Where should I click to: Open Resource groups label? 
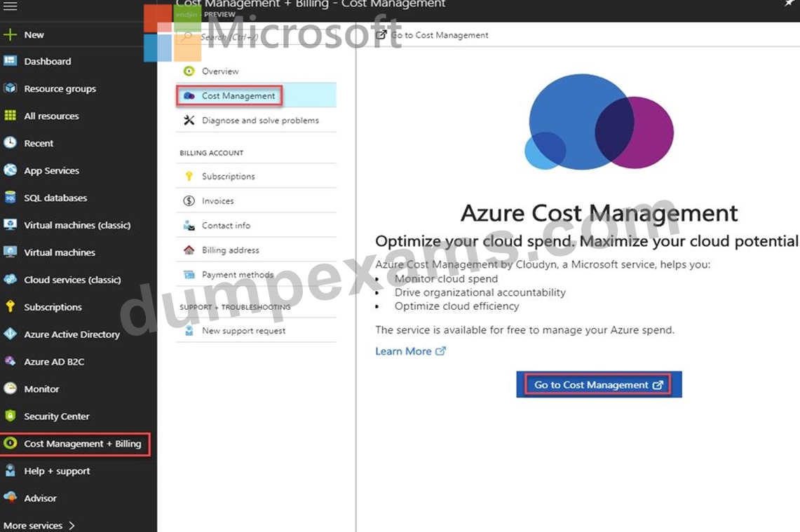60,89
